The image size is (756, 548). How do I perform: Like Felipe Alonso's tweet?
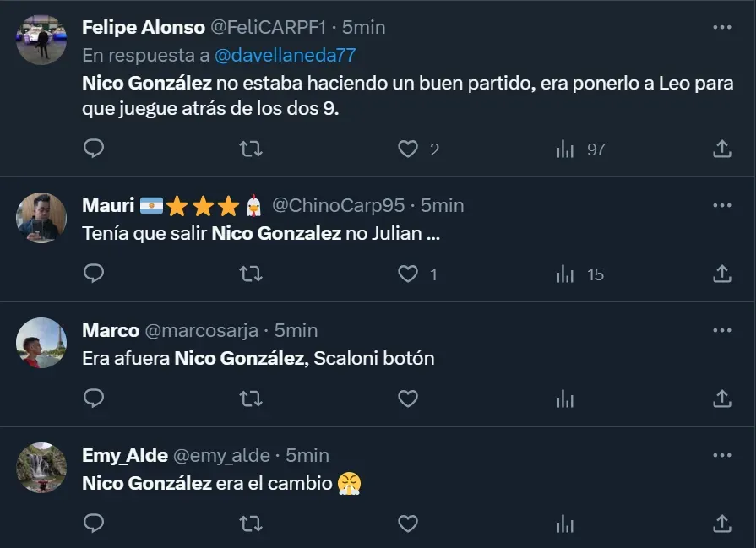pos(408,149)
